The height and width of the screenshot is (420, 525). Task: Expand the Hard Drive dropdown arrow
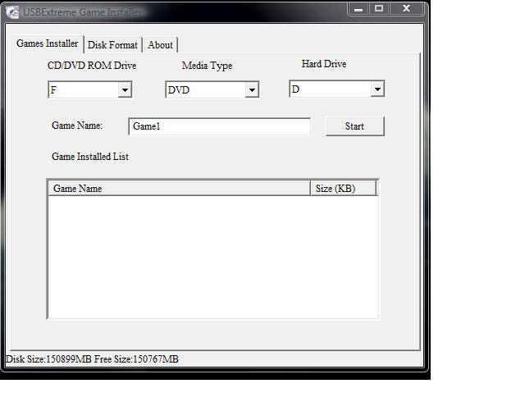tap(377, 89)
